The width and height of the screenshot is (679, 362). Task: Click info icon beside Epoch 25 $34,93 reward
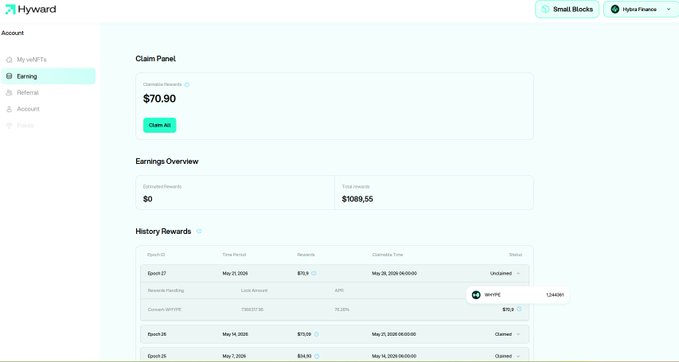(317, 356)
